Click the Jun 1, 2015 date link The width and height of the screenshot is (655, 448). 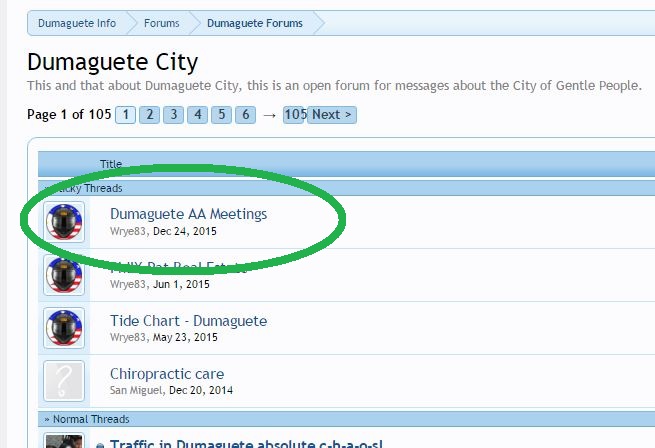(181, 284)
